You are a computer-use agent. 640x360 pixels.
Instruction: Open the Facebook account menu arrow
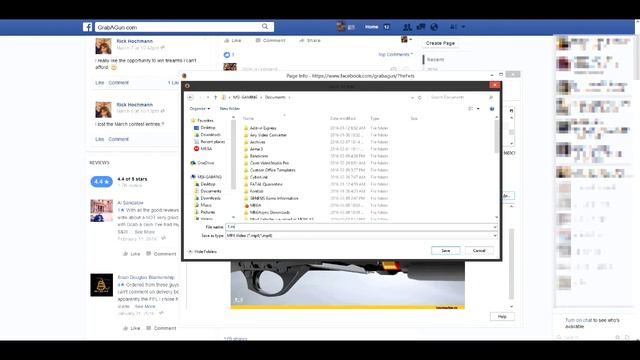pyautogui.click(x=463, y=27)
